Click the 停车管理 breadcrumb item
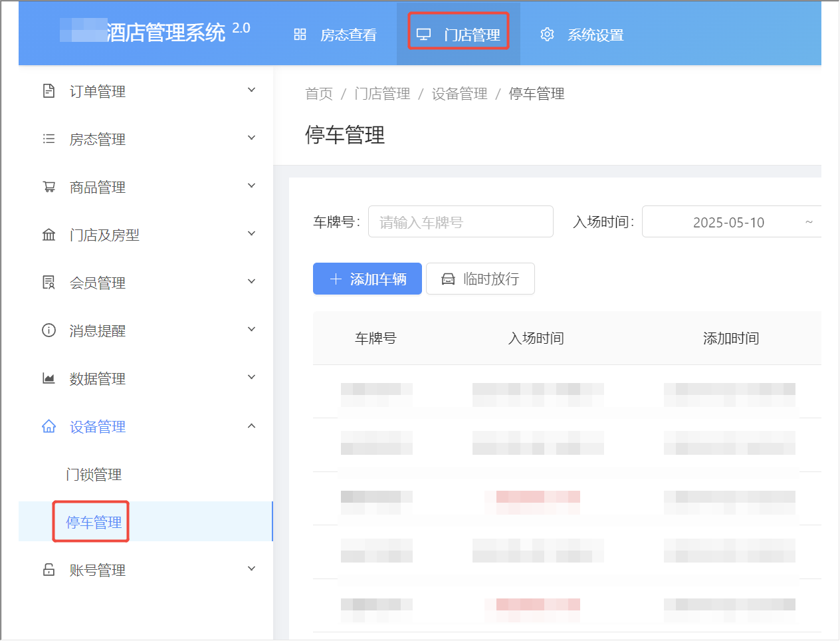Screen dimensions: 840x641 pyautogui.click(x=536, y=94)
